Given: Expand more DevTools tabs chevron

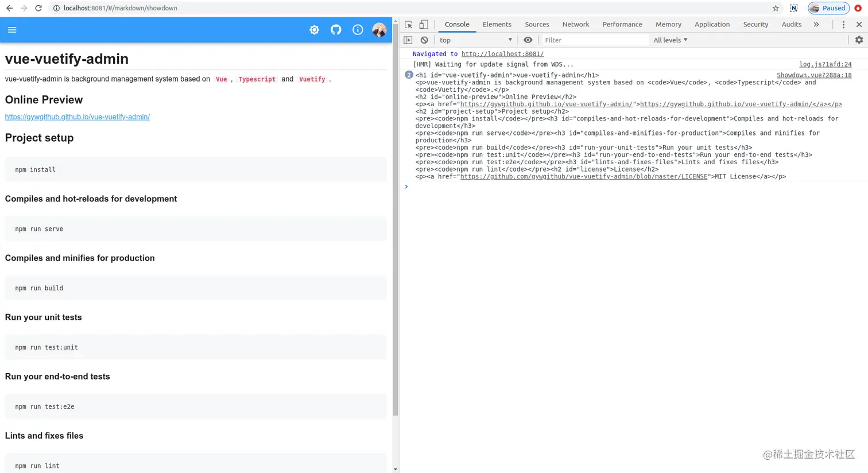Looking at the screenshot, I should click(816, 25).
